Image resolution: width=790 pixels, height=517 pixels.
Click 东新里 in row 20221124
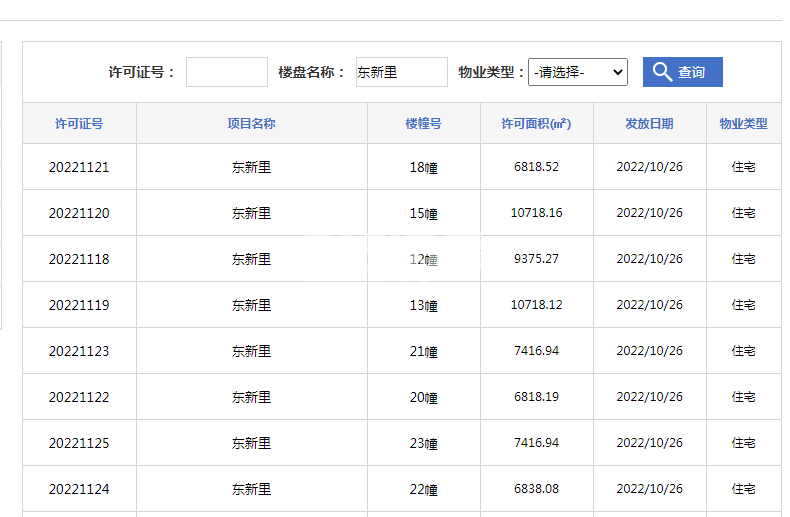pos(251,489)
